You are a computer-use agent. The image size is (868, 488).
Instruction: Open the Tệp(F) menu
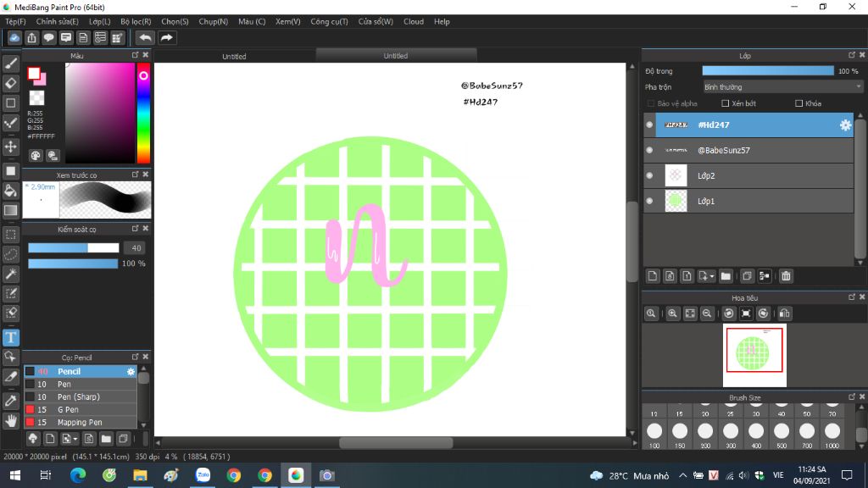point(15,21)
